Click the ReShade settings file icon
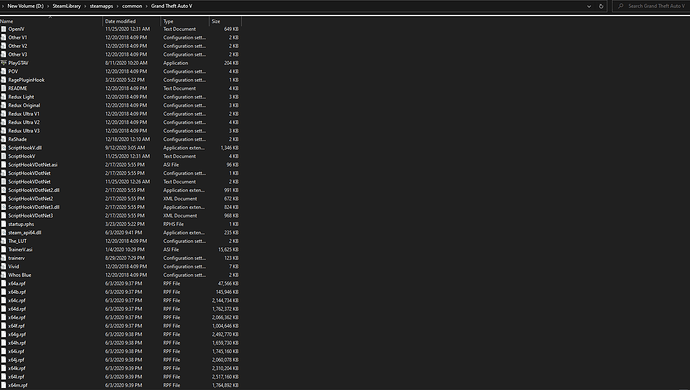 coord(4,139)
